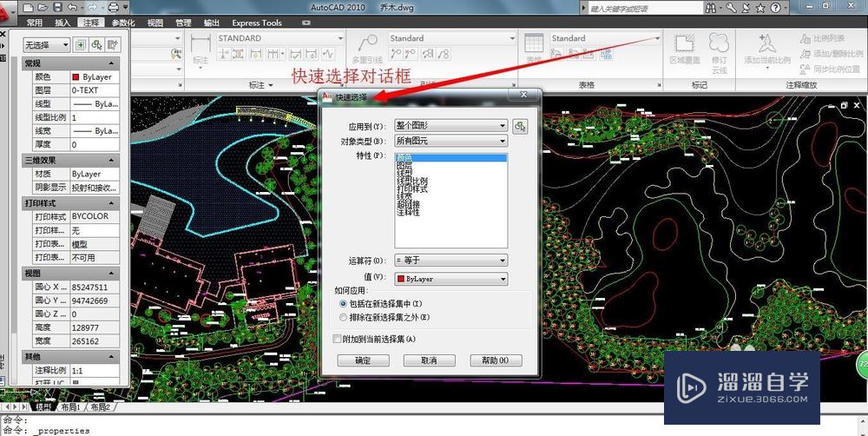The width and height of the screenshot is (868, 436).
Task: Click the 区域覆盖 wipeout icon
Action: (686, 43)
